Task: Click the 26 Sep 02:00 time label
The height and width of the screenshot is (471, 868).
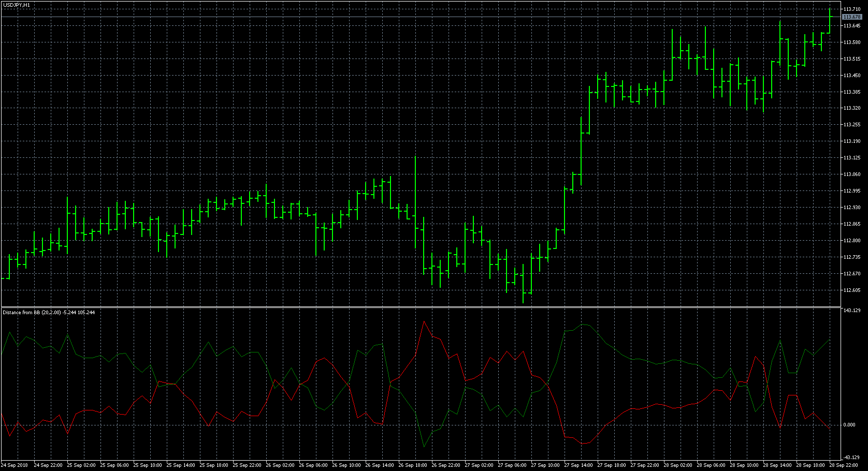Action: (280, 465)
